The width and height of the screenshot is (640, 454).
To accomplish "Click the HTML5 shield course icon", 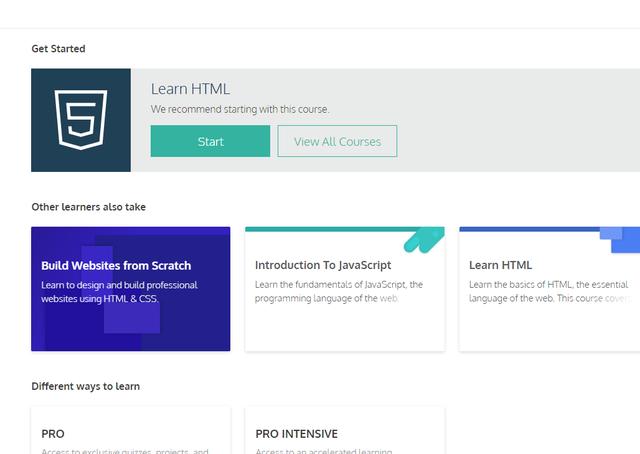I will tap(81, 120).
